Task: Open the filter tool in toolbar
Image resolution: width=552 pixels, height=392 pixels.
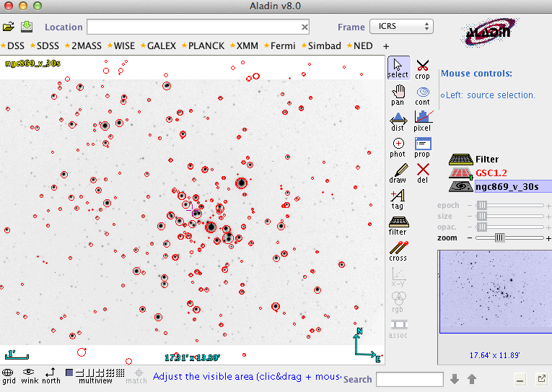Action: 398,226
